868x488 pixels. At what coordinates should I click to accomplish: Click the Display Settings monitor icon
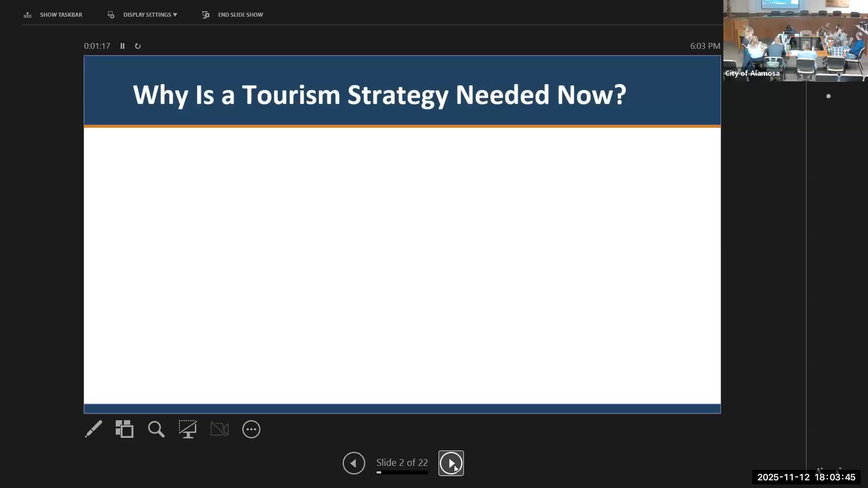tap(111, 15)
